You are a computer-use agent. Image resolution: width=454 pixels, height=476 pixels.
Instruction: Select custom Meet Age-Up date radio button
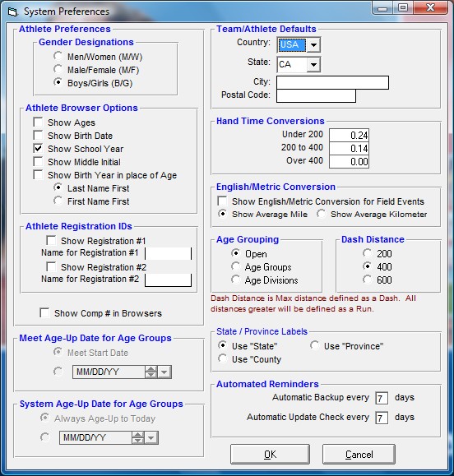click(x=58, y=372)
